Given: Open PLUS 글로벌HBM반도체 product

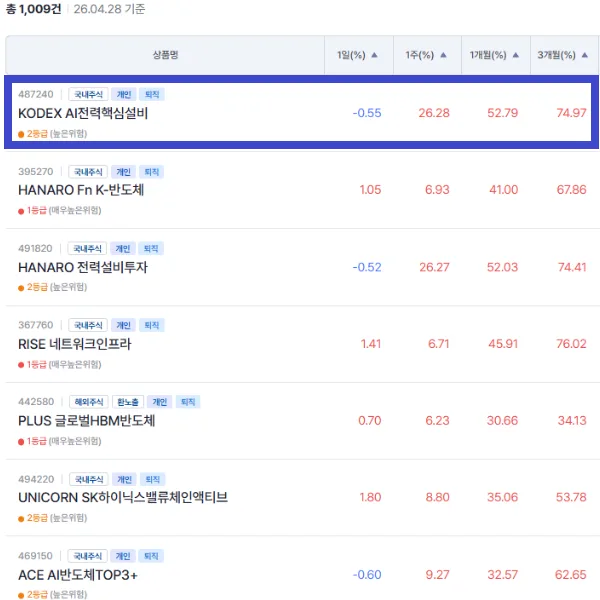Looking at the screenshot, I should point(86,421).
